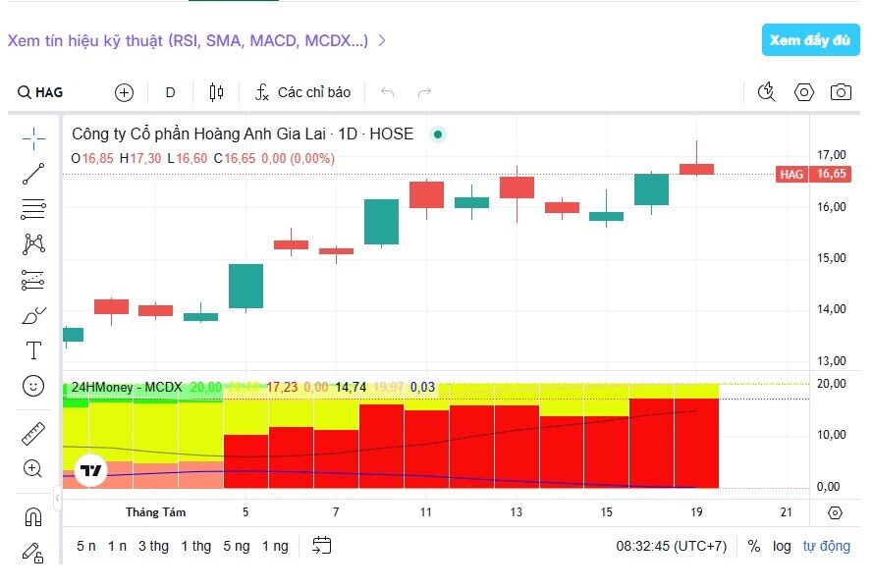The width and height of the screenshot is (872, 588).
Task: Select the ruler measure tool
Action: coord(33,434)
